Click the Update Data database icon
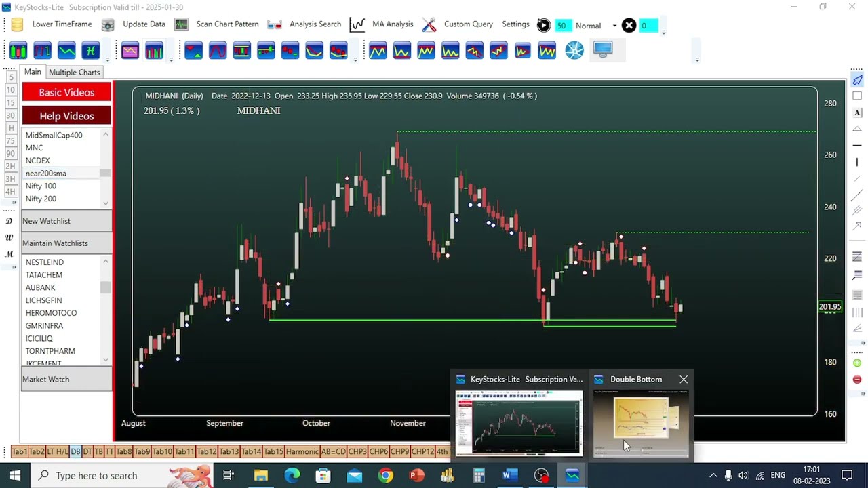The height and width of the screenshot is (488, 868). click(108, 25)
